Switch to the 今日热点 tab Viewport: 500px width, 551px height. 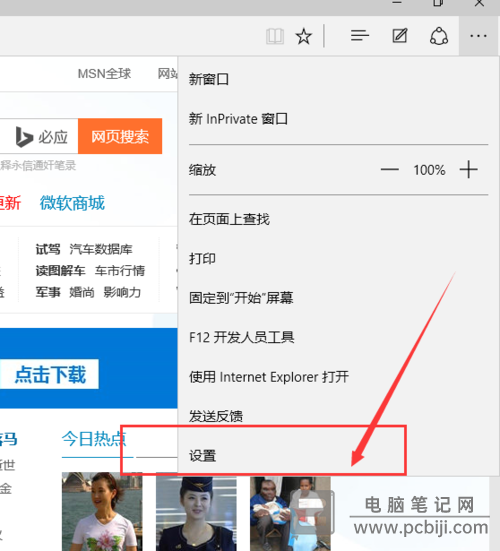click(x=94, y=439)
